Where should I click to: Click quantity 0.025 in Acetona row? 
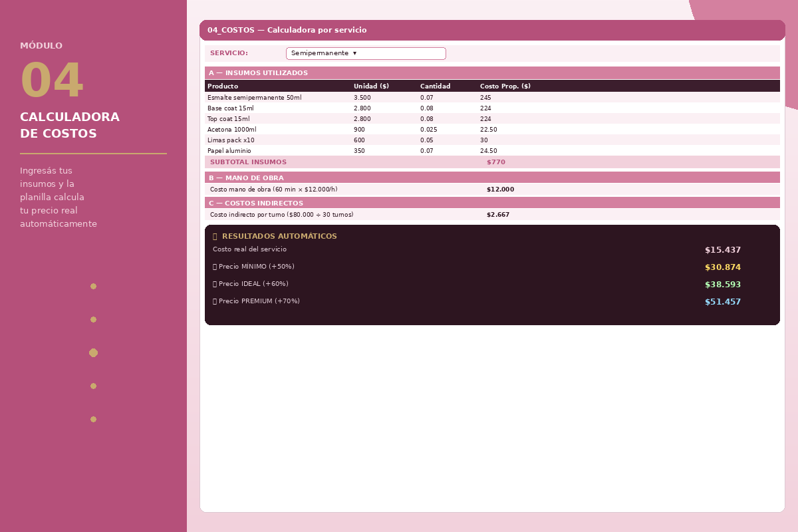pos(428,130)
